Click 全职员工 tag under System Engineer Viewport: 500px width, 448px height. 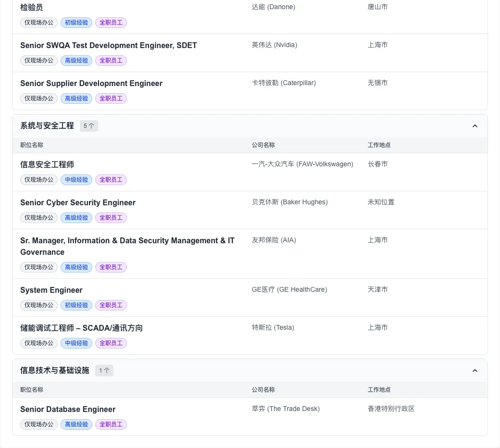coord(111,305)
